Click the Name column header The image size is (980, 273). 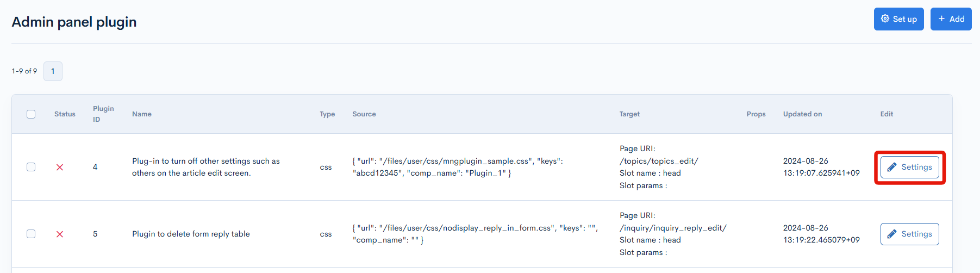(142, 114)
